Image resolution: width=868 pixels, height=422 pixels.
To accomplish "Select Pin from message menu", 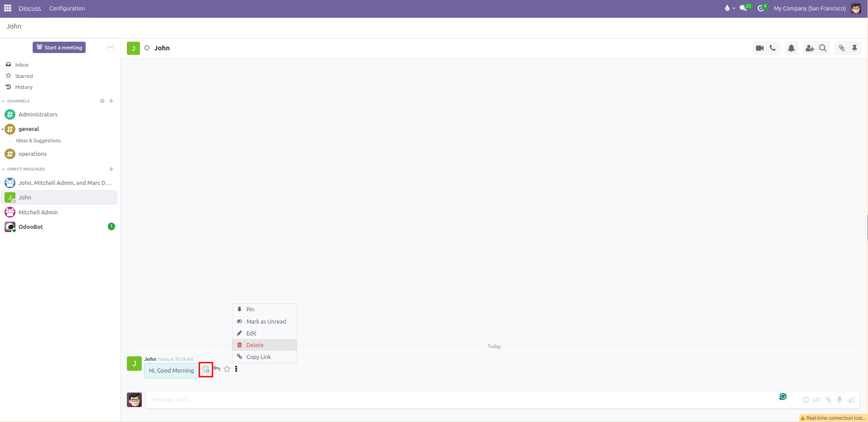I will click(x=265, y=310).
